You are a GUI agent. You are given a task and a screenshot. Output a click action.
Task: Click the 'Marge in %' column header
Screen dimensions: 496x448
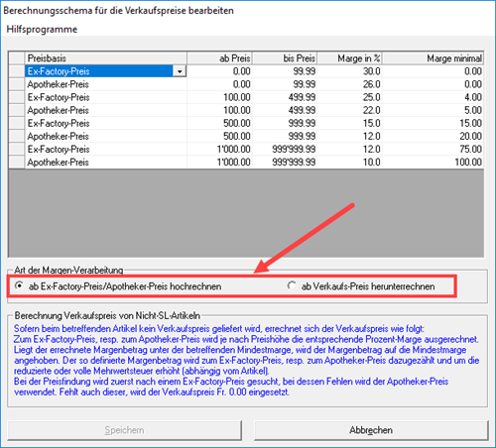tap(350, 58)
